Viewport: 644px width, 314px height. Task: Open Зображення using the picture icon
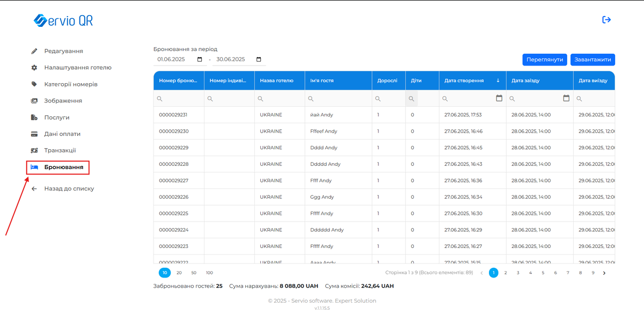34,100
